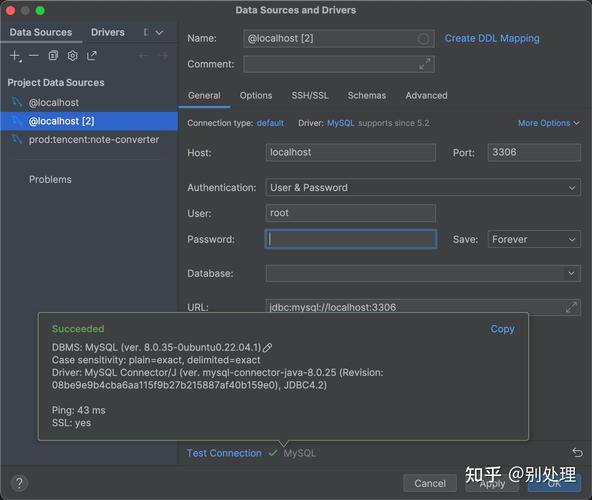Remove selected data source with minus icon

[x=34, y=56]
